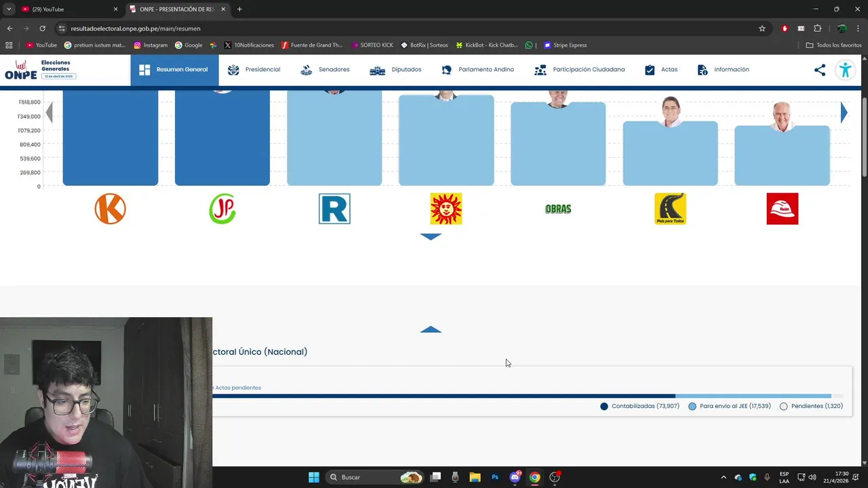
Task: Click the País para Todos road logo
Action: pos(670,209)
